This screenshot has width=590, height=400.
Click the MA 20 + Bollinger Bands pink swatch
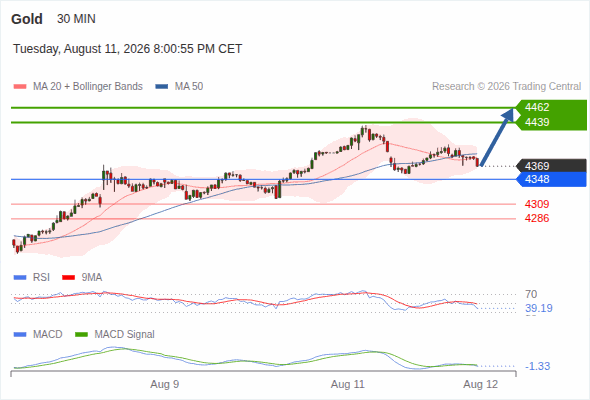[x=20, y=87]
